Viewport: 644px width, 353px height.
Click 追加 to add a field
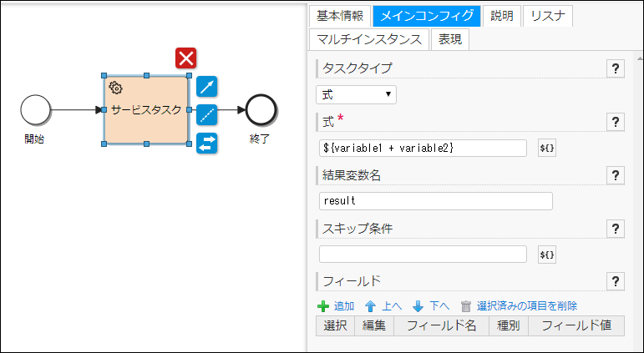(337, 306)
